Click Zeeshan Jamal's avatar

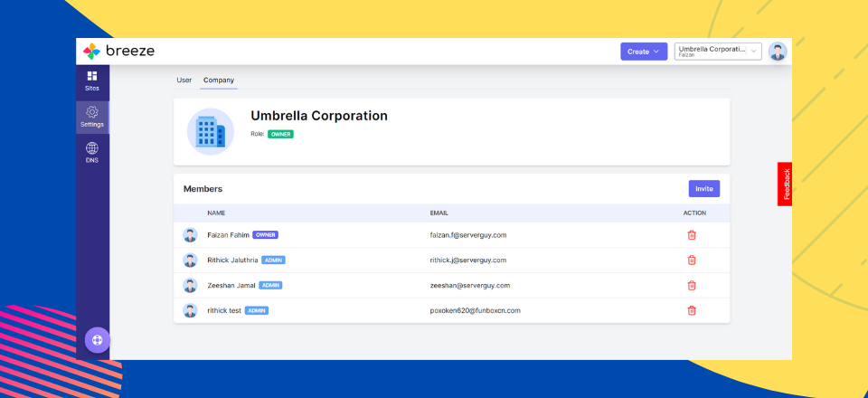(190, 285)
